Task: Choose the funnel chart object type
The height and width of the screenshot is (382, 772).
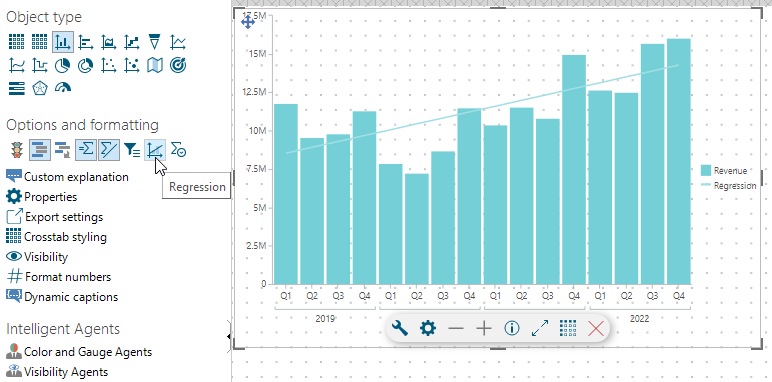Action: [x=155, y=42]
